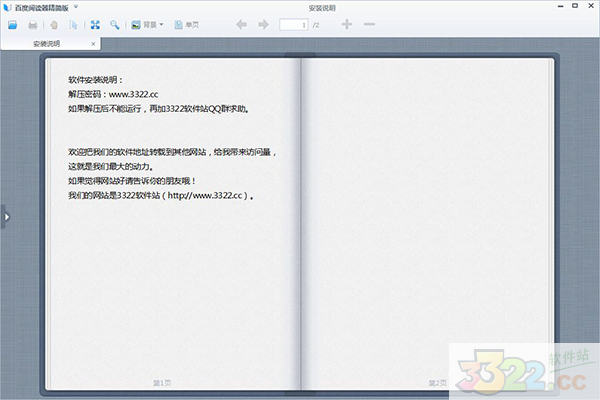Switch to the 安装说明 document tab
This screenshot has width=600, height=400.
tap(48, 44)
